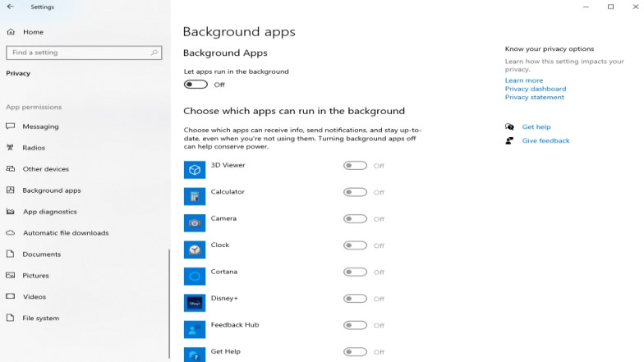
Task: Select App diagnostics in the sidebar
Action: click(x=49, y=212)
